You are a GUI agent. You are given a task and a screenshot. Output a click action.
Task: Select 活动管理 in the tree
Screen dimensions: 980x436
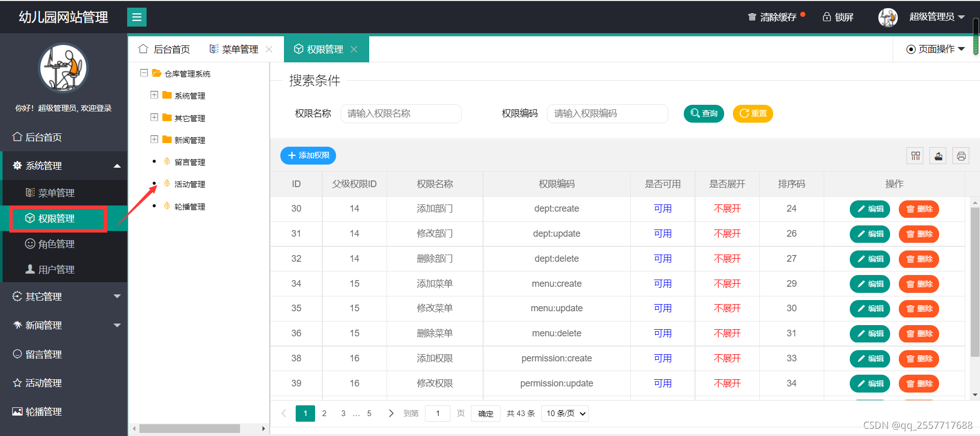pyautogui.click(x=189, y=184)
